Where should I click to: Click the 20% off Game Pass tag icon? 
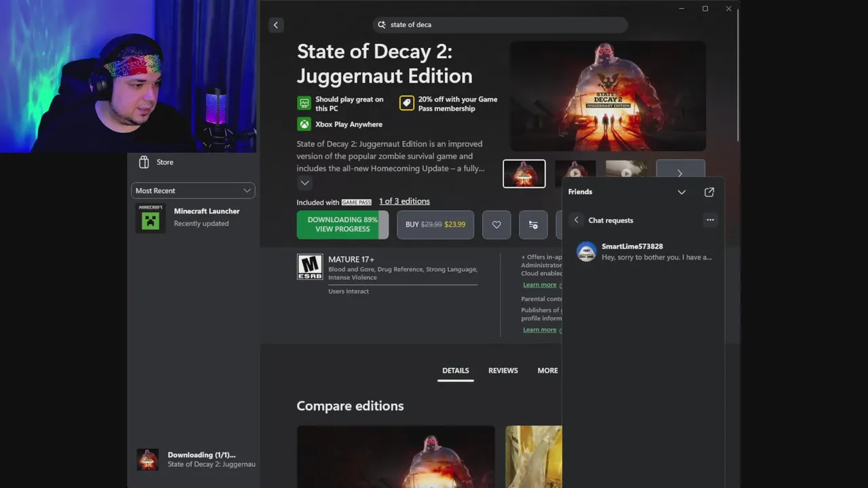[x=407, y=103]
